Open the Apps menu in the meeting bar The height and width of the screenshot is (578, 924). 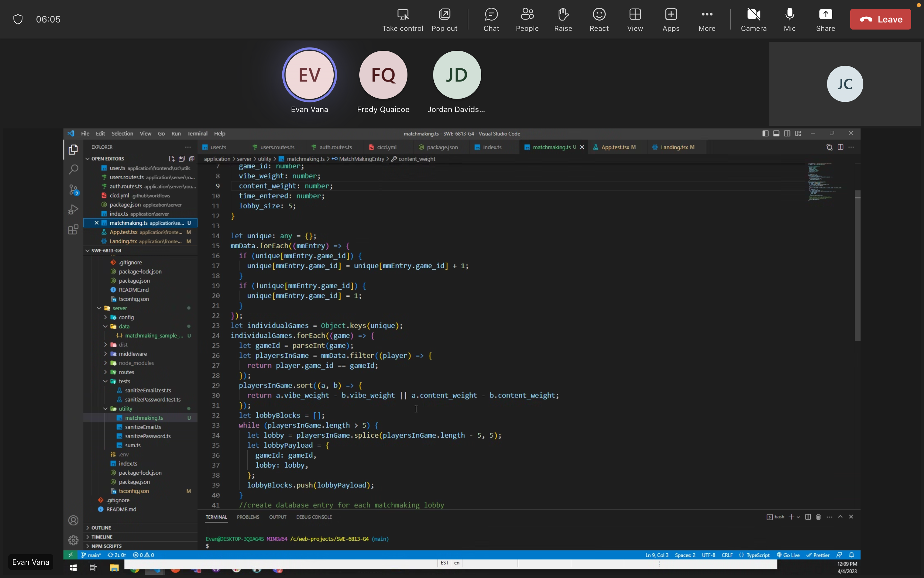pos(671,20)
